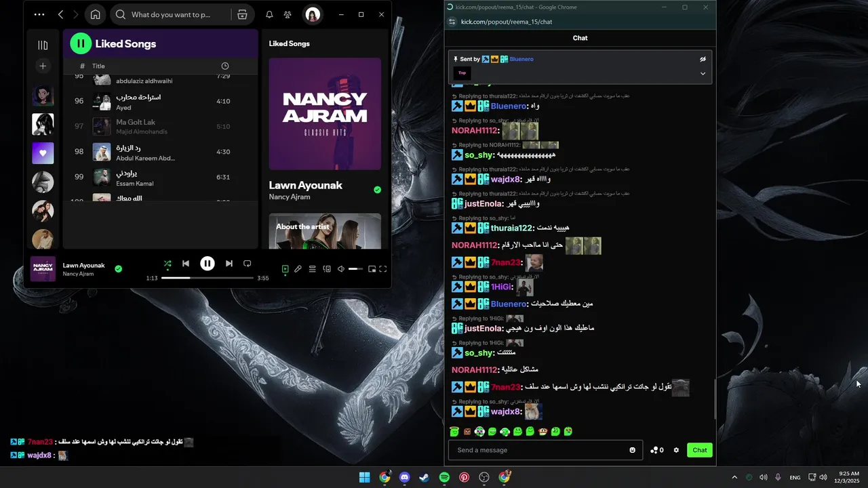Select the track by Ayed at number 96
Screen dimensions: 868x488
pos(160,101)
